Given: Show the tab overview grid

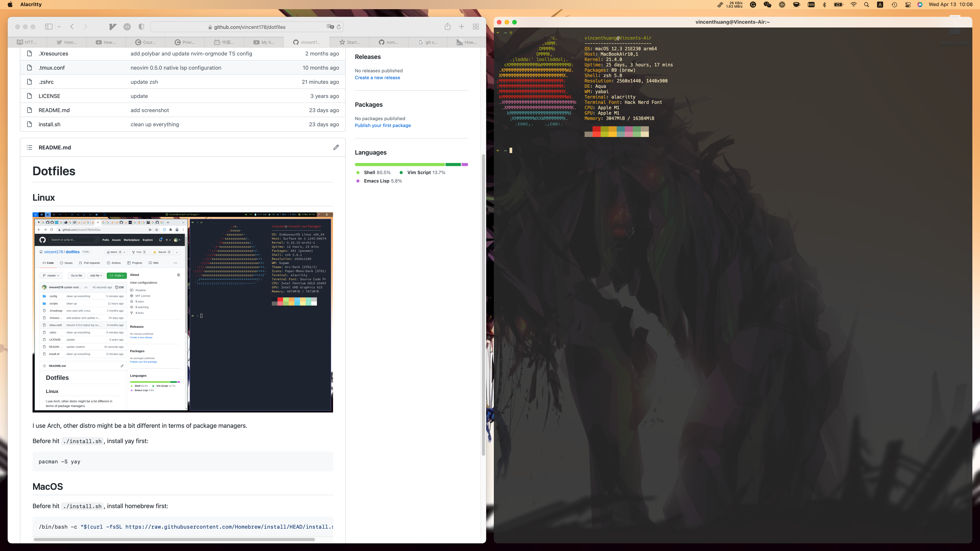Looking at the screenshot, I should [475, 27].
